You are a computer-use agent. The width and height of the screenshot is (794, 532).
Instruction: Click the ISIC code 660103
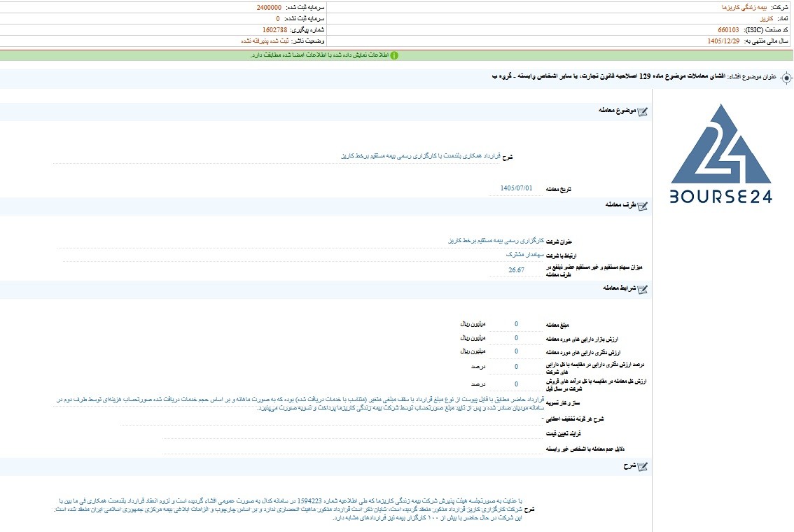point(728,30)
